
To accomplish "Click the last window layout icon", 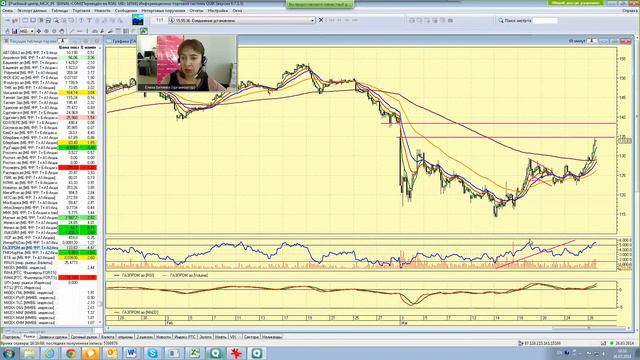I will (x=450, y=20).
